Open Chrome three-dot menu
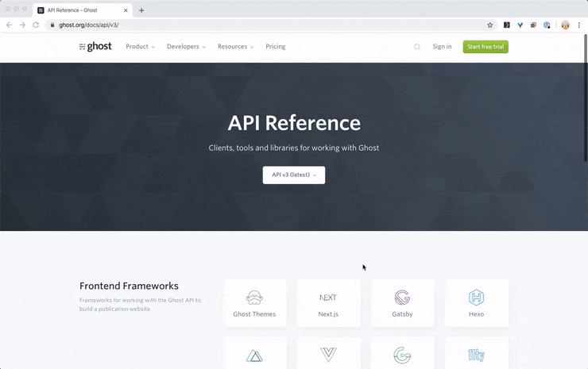This screenshot has height=369, width=588. (x=579, y=25)
